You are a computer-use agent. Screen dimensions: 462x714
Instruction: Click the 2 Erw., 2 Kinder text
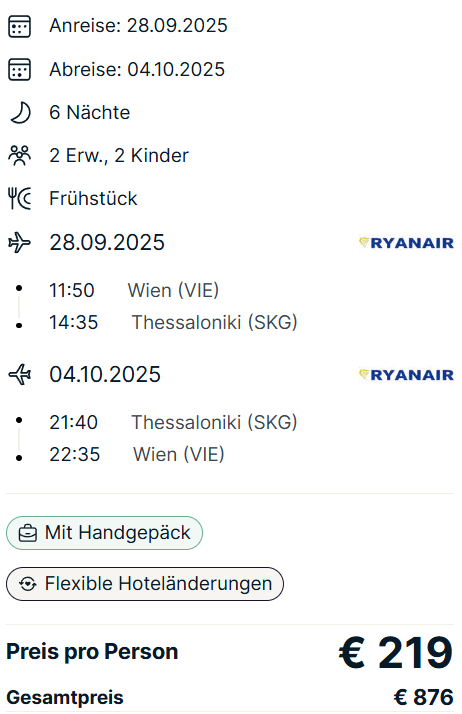point(119,156)
